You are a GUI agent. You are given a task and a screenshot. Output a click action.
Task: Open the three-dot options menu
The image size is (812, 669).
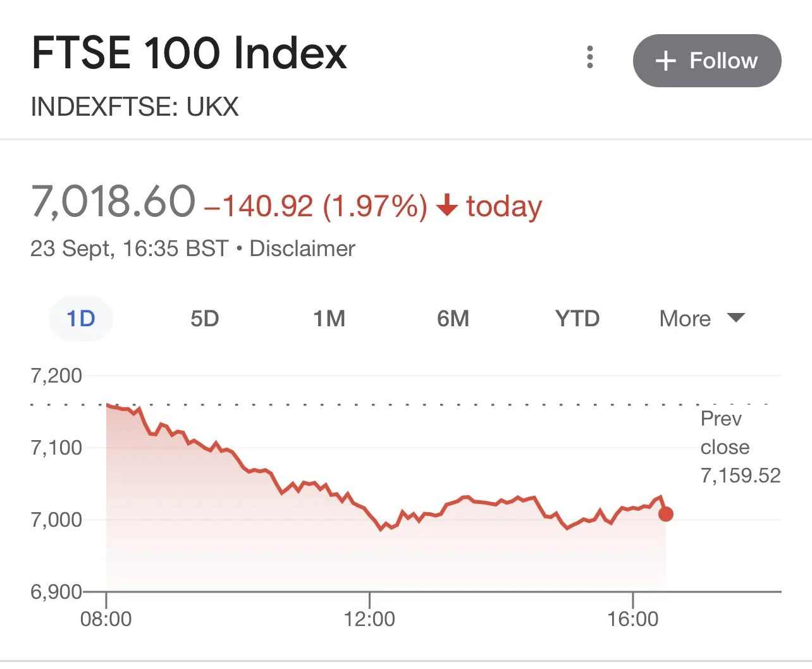(590, 57)
